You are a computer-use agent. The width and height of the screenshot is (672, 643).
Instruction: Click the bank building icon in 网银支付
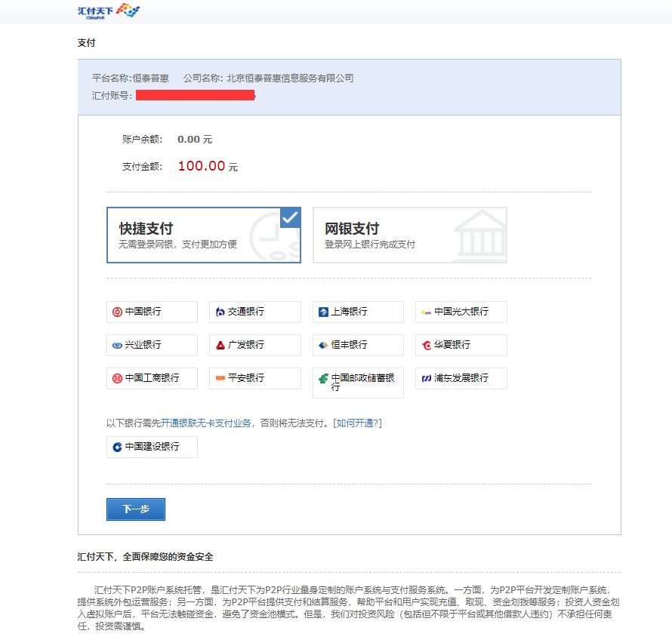(480, 235)
